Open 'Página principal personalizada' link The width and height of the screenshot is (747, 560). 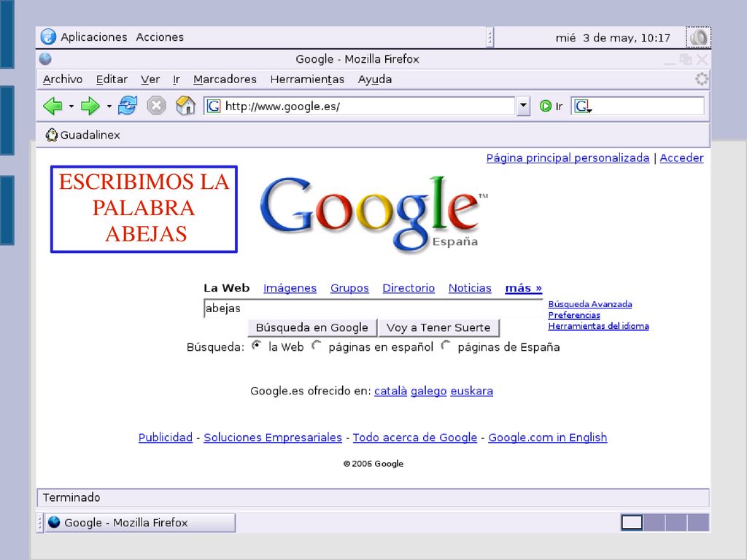pos(568,158)
